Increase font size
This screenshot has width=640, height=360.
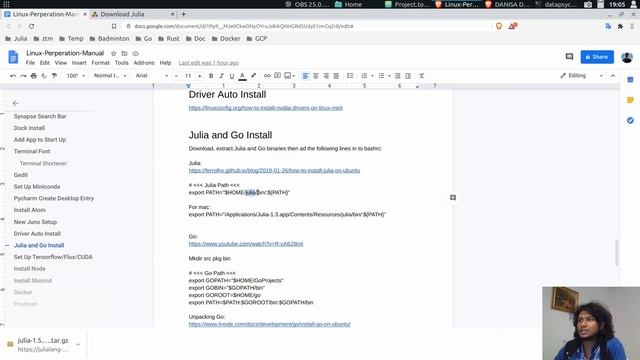[x=200, y=76]
